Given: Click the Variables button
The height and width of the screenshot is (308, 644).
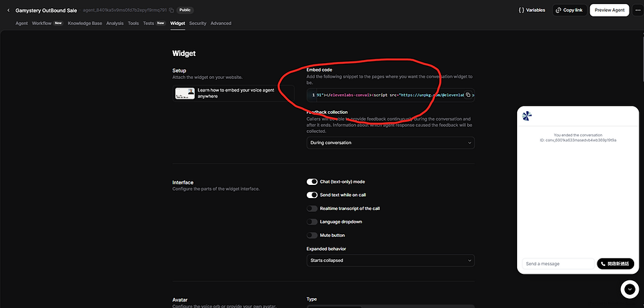Looking at the screenshot, I should [x=532, y=11].
